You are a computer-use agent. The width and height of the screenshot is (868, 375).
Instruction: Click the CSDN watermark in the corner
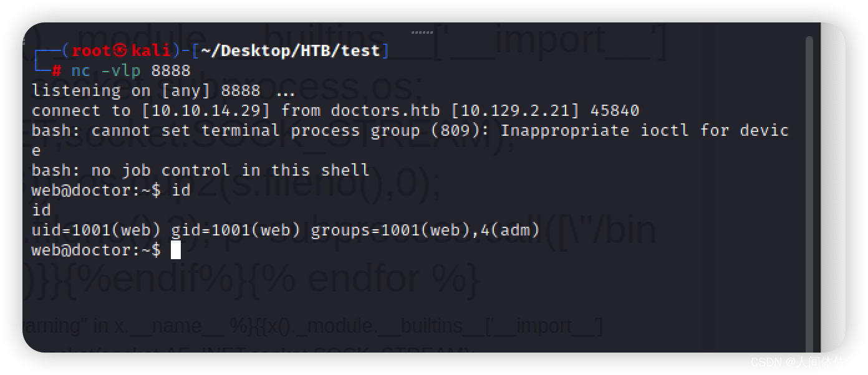pyautogui.click(x=798, y=362)
